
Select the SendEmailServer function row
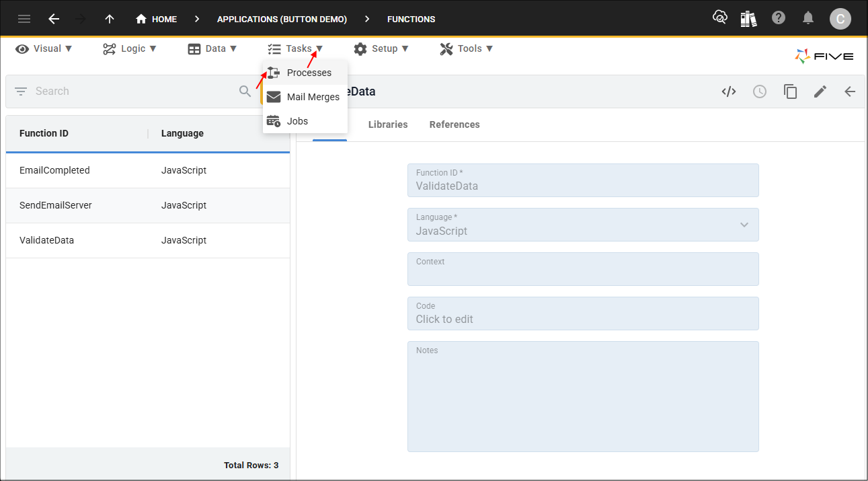[148, 205]
